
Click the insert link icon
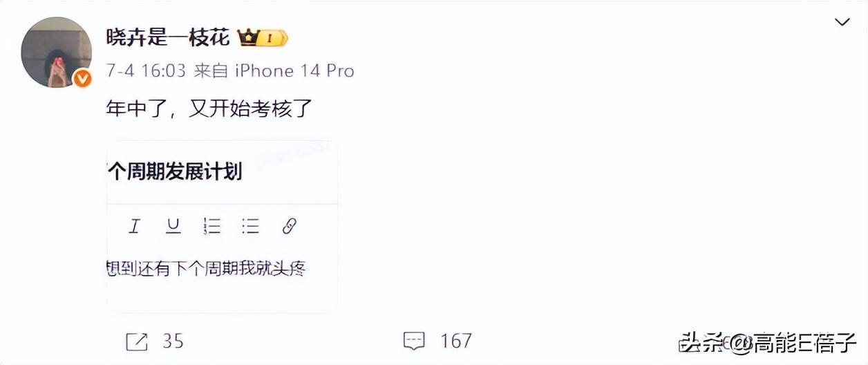[x=289, y=226]
